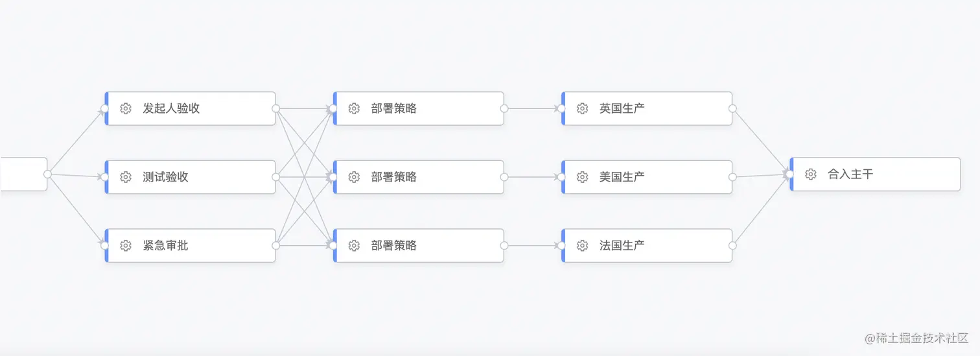980x356 pixels.
Task: Click gear icon of 美国生产 node
Action: [x=582, y=177]
